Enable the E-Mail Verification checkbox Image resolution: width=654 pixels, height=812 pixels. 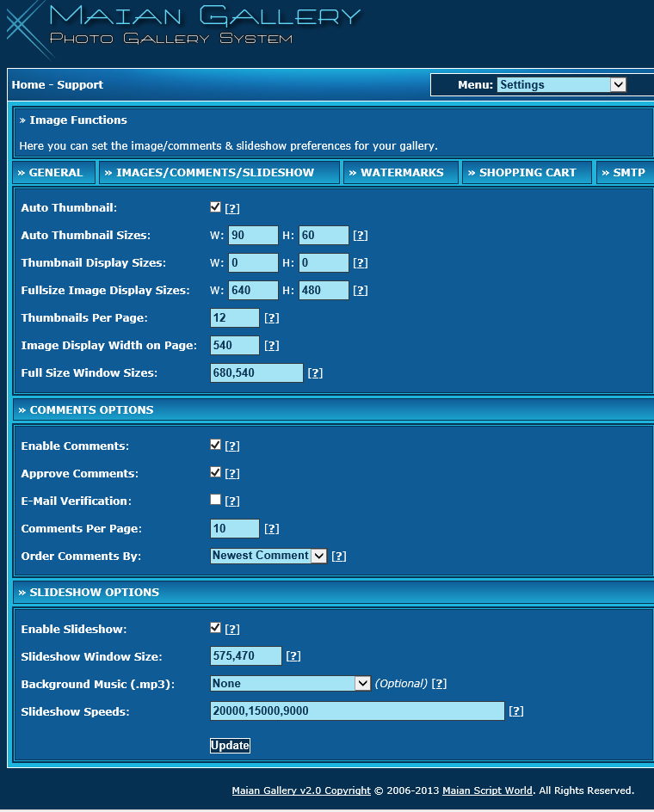[x=215, y=500]
